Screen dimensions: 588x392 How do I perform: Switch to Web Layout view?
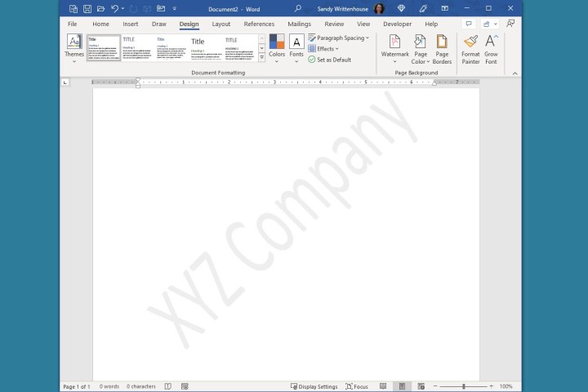pyautogui.click(x=419, y=386)
